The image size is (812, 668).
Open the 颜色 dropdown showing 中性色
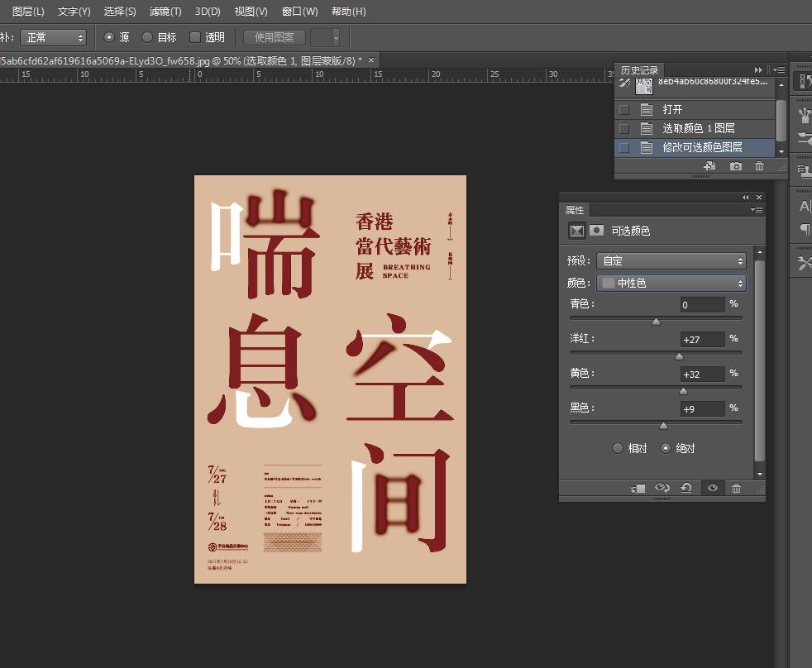pyautogui.click(x=671, y=283)
